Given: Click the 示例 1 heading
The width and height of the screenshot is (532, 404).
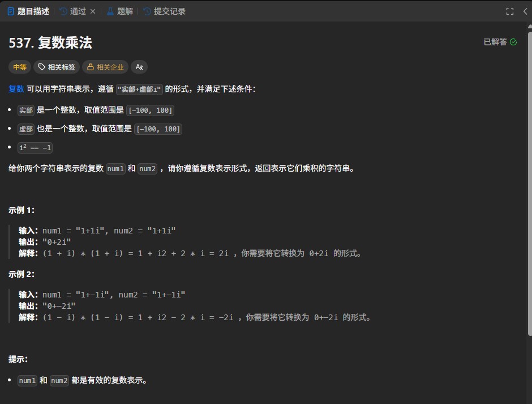Looking at the screenshot, I should (22, 210).
